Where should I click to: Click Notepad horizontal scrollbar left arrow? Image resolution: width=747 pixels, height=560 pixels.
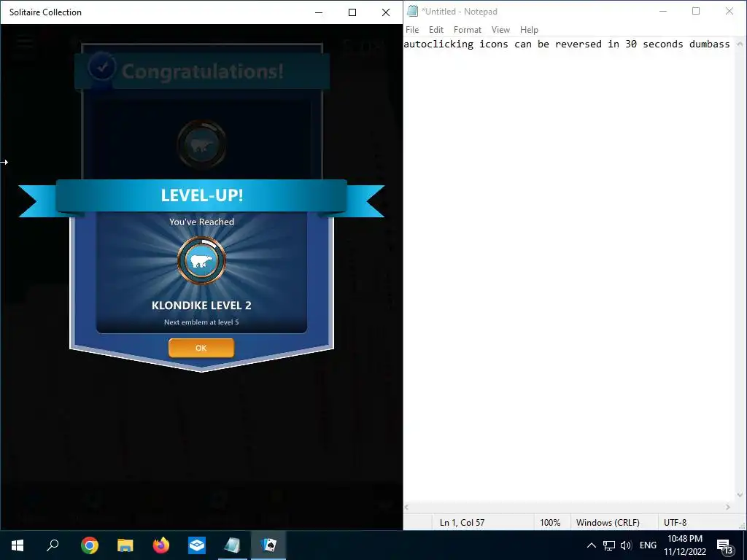point(407,507)
